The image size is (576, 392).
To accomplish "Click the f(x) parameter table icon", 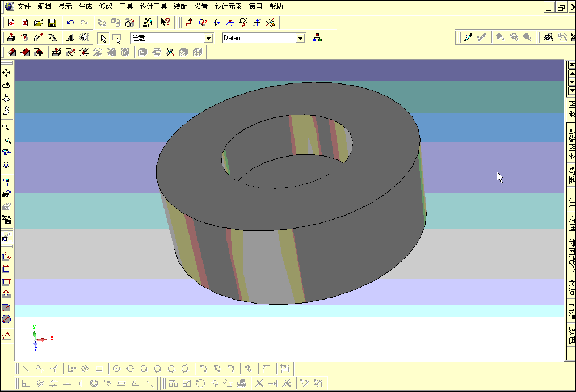I will (x=243, y=23).
